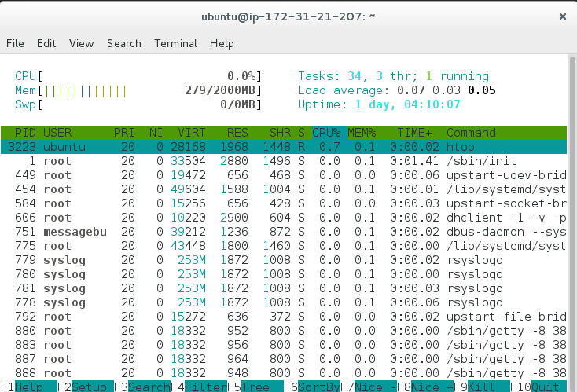This screenshot has width=577, height=392.
Task: Select getty row with PID 888
Action: [x=284, y=373]
